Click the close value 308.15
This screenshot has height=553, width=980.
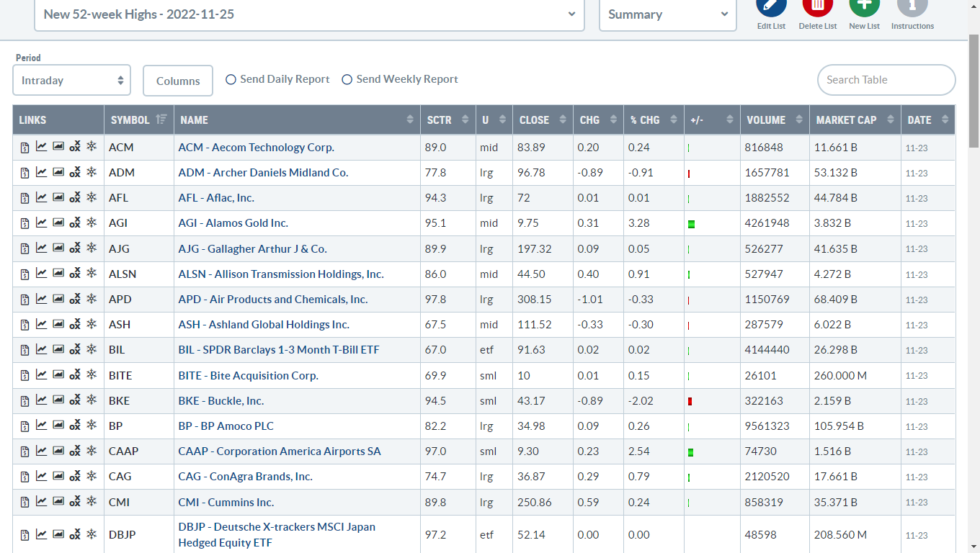(535, 300)
